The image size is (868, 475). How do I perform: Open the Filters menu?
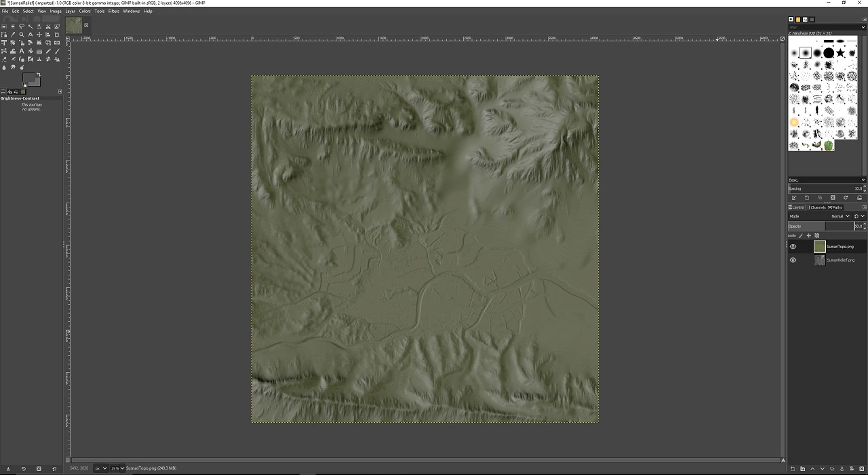click(x=114, y=11)
